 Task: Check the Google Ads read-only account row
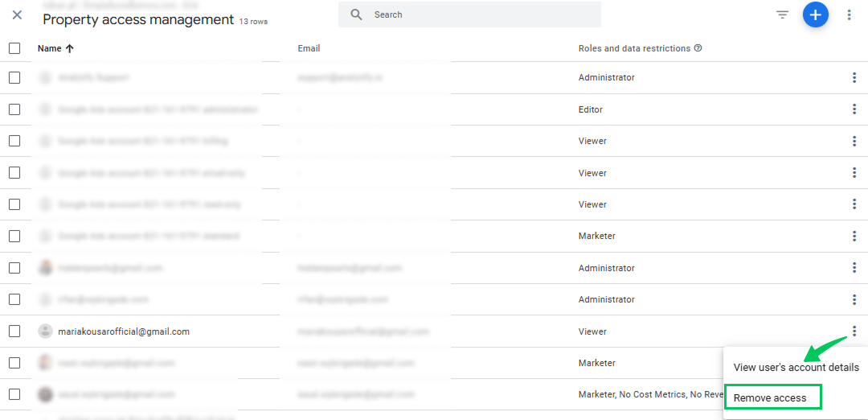click(x=14, y=204)
